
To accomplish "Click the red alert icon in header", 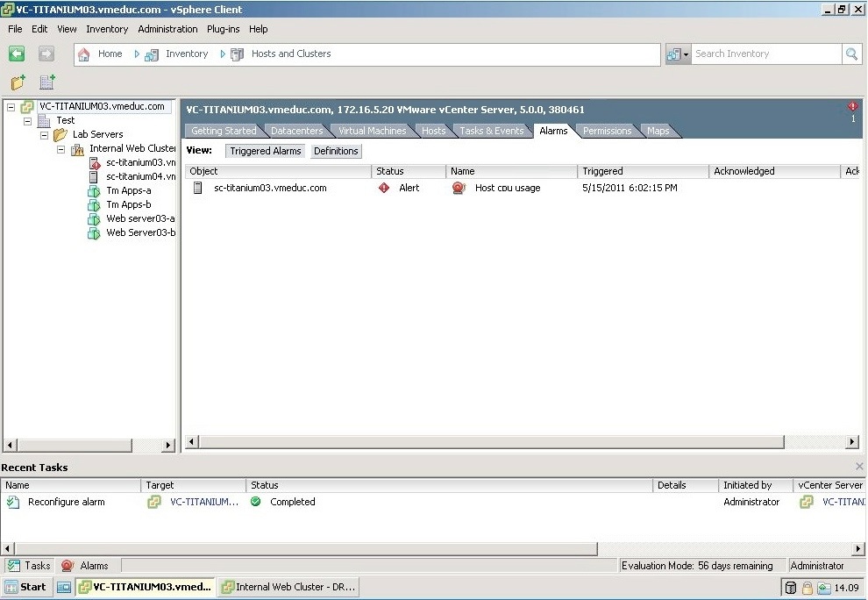I will tap(852, 106).
